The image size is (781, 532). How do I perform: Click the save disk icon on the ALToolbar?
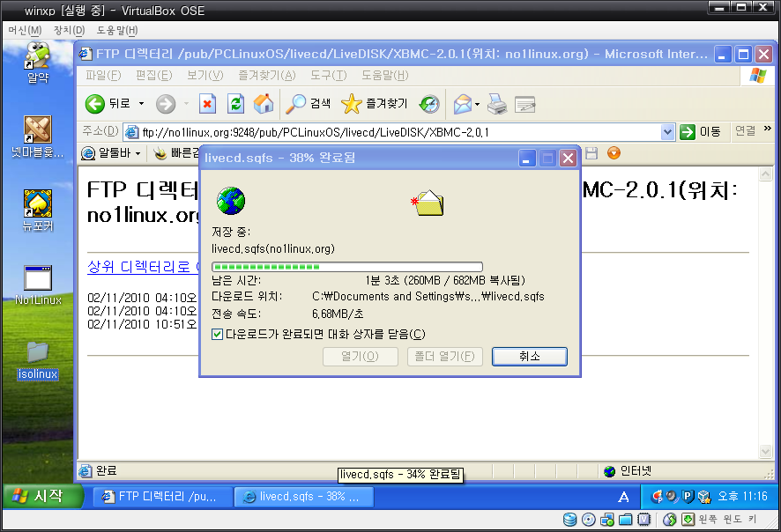[x=591, y=153]
